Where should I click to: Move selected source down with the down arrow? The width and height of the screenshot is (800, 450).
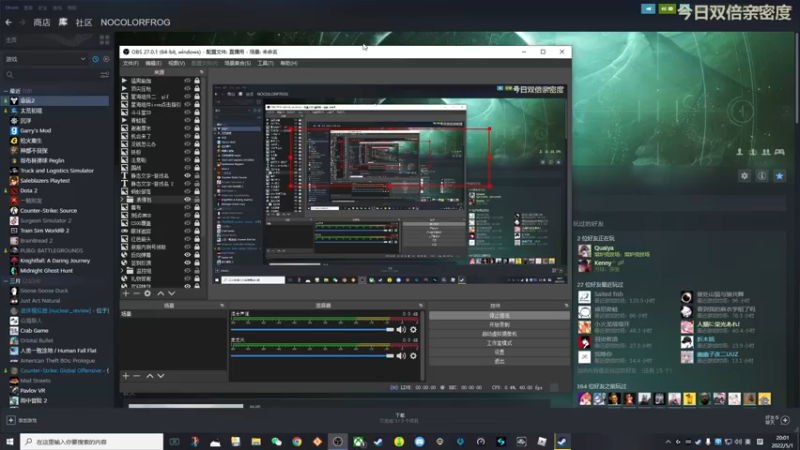(171, 293)
